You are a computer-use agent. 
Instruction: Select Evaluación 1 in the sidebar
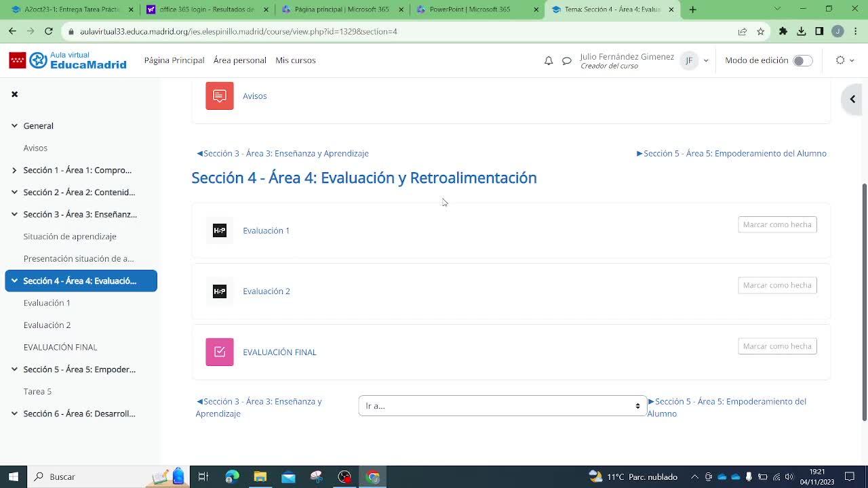pyautogui.click(x=47, y=303)
